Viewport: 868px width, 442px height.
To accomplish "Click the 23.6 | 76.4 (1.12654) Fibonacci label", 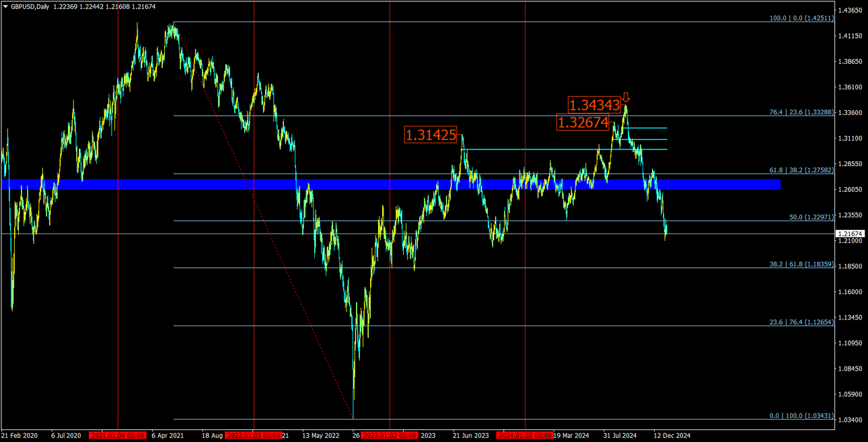I will click(802, 322).
